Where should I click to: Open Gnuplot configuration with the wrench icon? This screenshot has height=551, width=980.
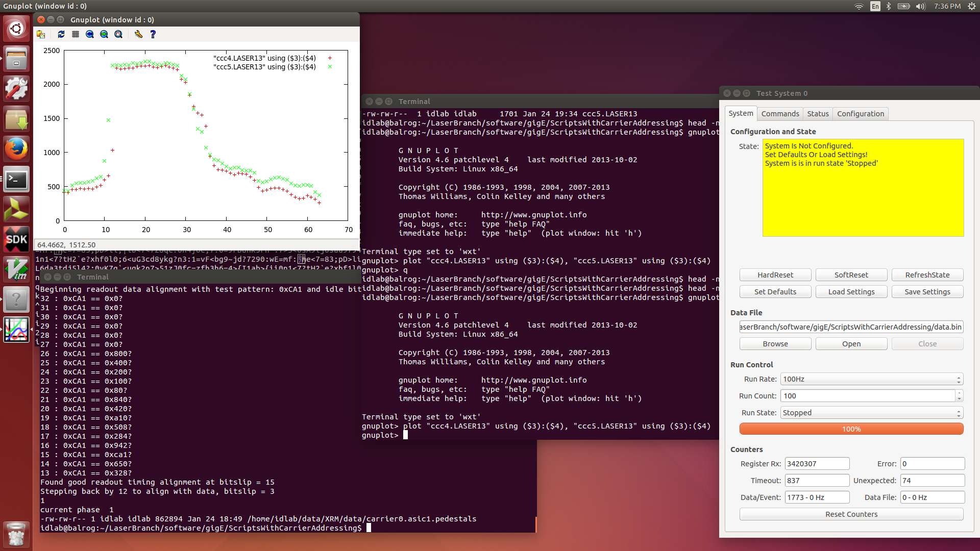click(x=138, y=34)
